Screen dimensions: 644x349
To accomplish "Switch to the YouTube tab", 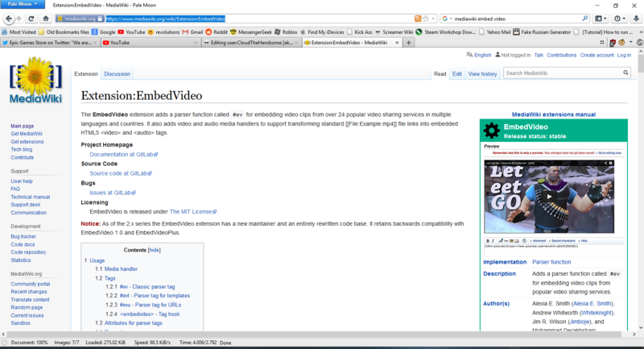I will 151,43.
